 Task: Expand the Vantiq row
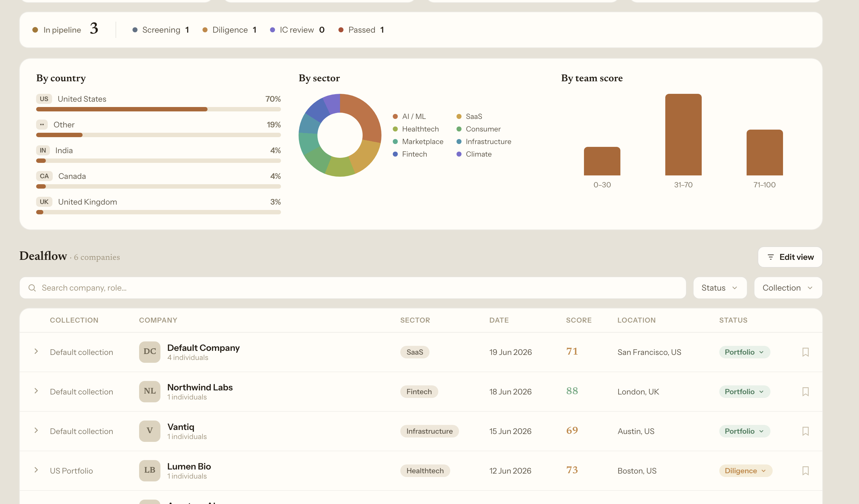click(36, 430)
